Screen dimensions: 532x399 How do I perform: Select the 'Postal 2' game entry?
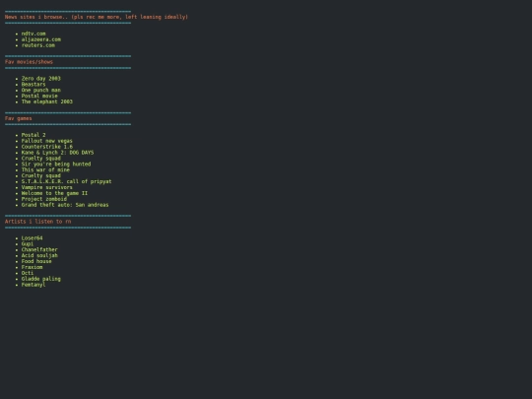click(x=33, y=135)
